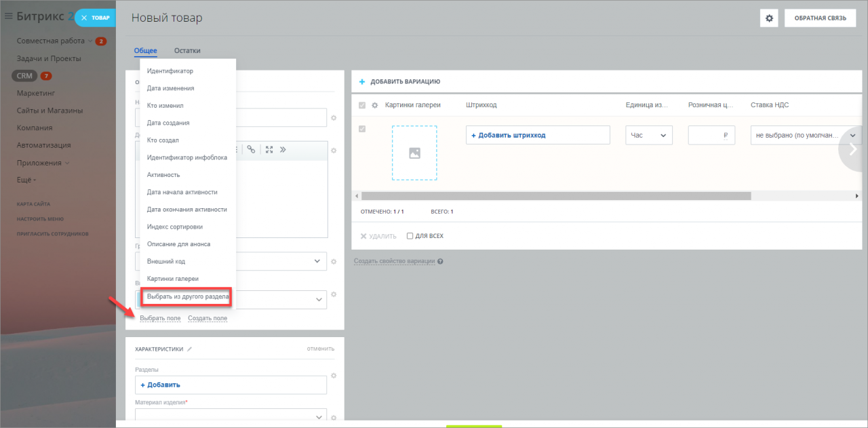Click the Обратная связь button
Viewport: 868px width, 428px height.
(820, 18)
